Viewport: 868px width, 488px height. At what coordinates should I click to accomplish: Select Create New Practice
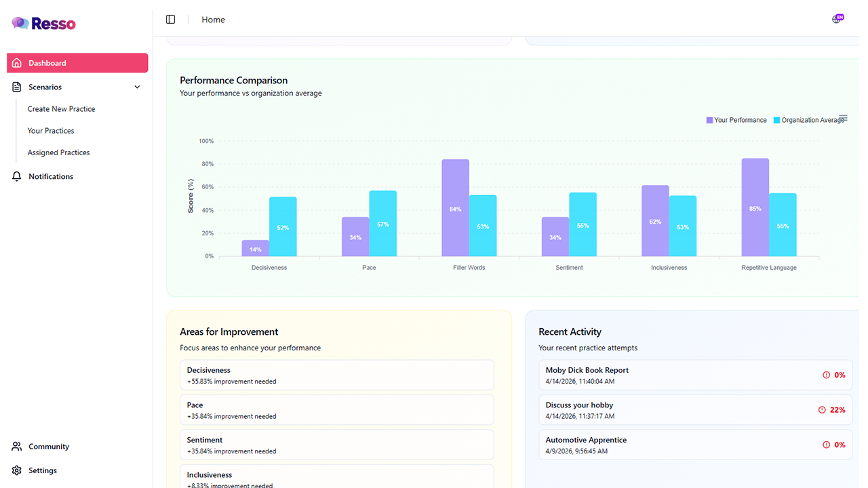(x=61, y=109)
